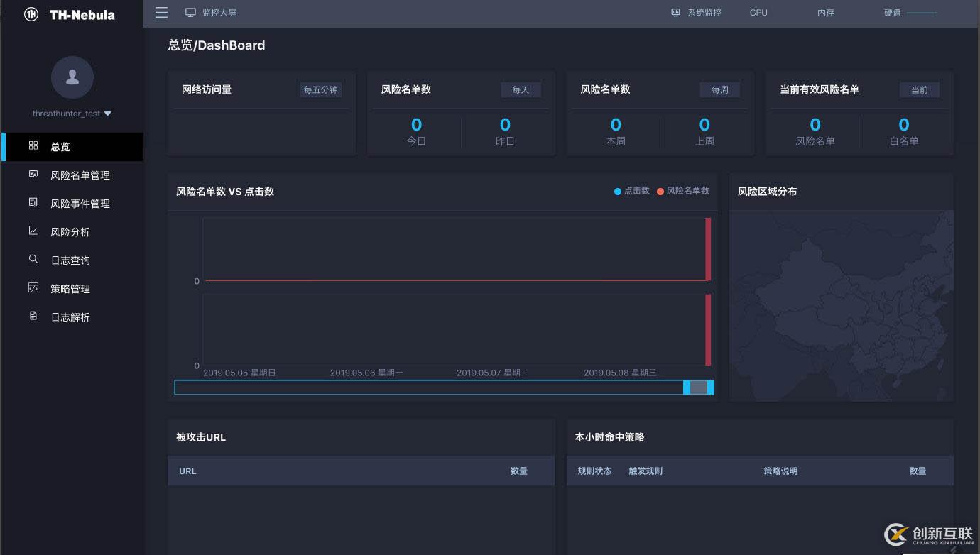This screenshot has height=555, width=980.
Task: Click the 每周 button on 风险名单数
Action: click(x=719, y=90)
